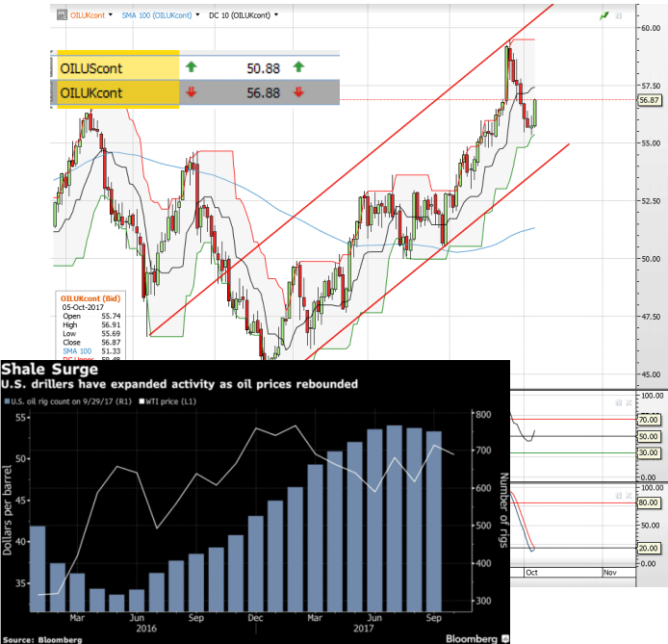This screenshot has width=668, height=644.
Task: Click the 56.88 price value
Action: (264, 92)
